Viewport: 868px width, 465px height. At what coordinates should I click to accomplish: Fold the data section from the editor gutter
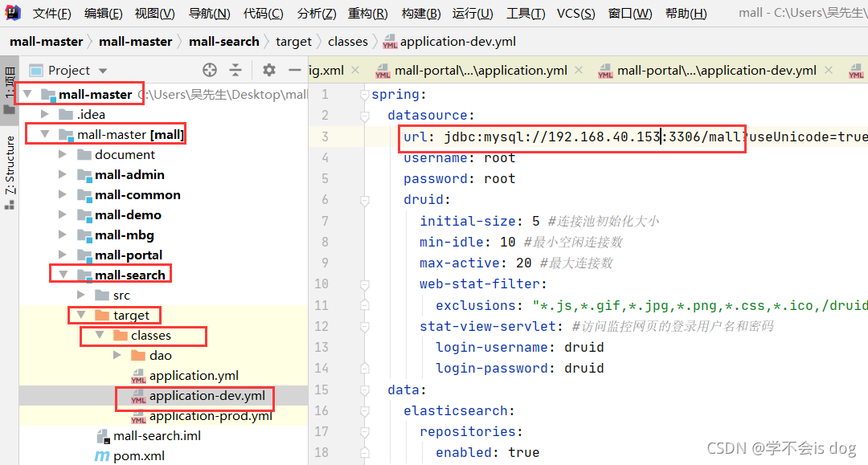point(366,390)
